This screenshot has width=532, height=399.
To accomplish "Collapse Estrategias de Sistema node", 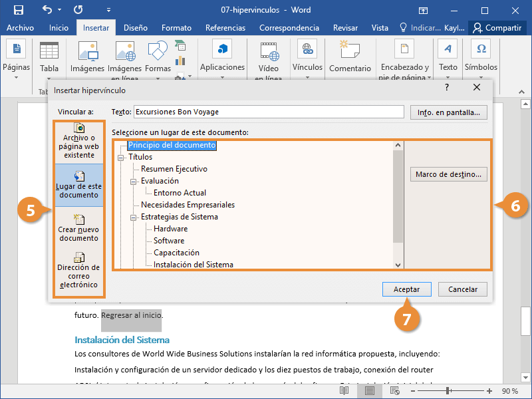I will pyautogui.click(x=134, y=217).
